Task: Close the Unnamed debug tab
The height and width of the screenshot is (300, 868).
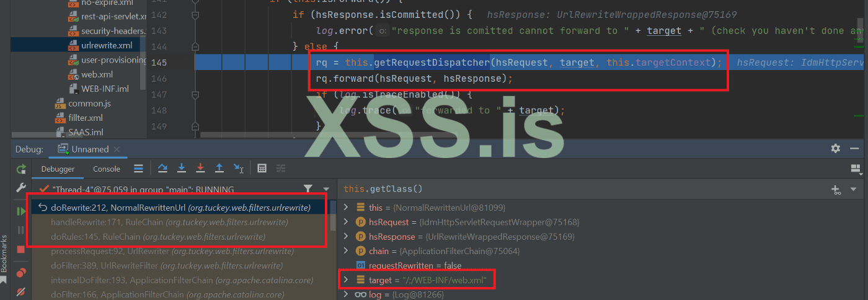Action: (117, 149)
